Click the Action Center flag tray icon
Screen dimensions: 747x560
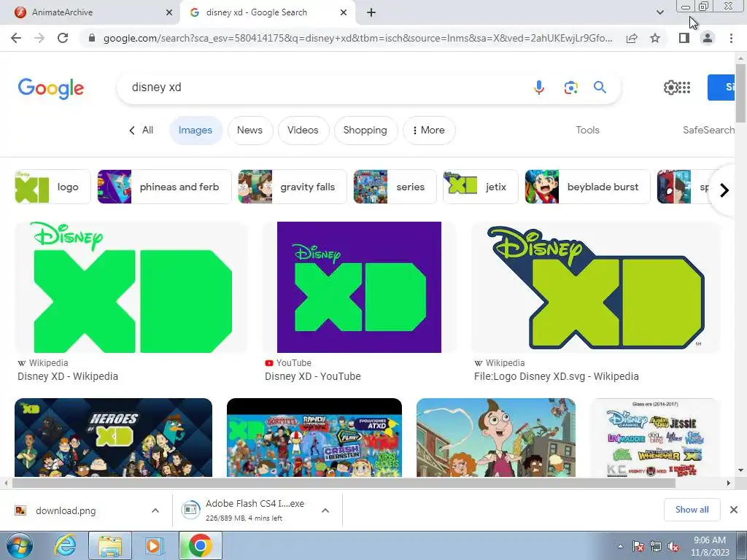click(638, 547)
